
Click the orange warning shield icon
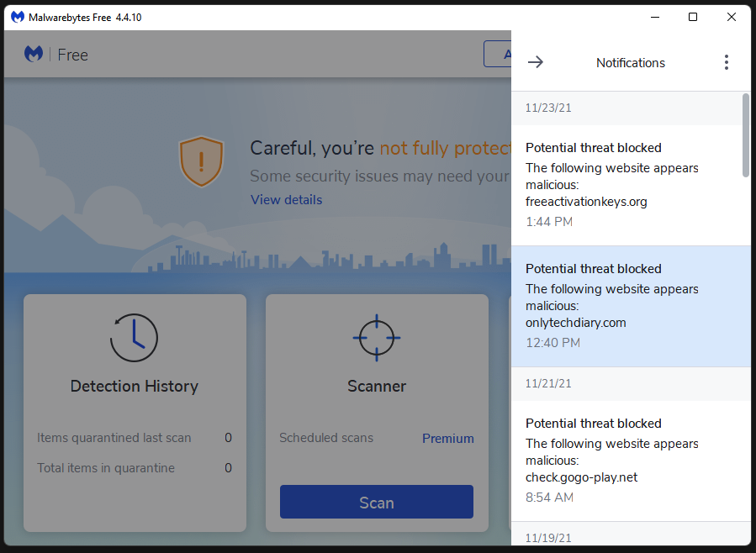pos(201,161)
